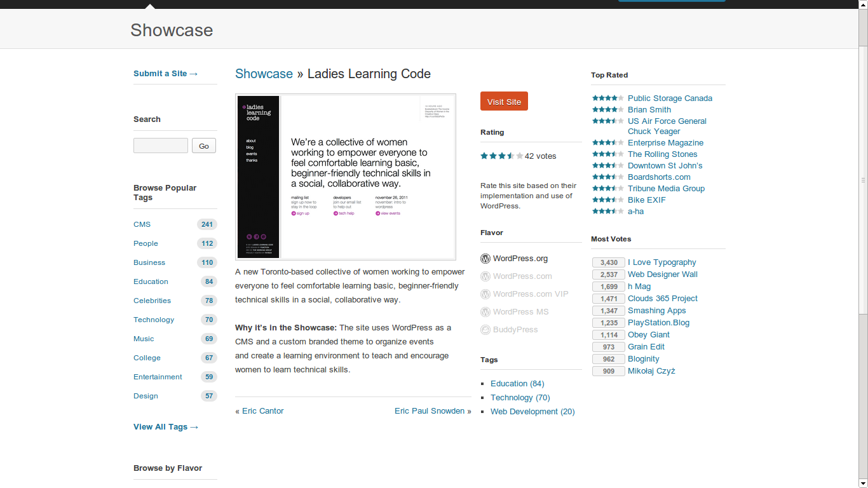868x488 pixels.
Task: Open The Rolling Stones link
Action: [x=662, y=154]
